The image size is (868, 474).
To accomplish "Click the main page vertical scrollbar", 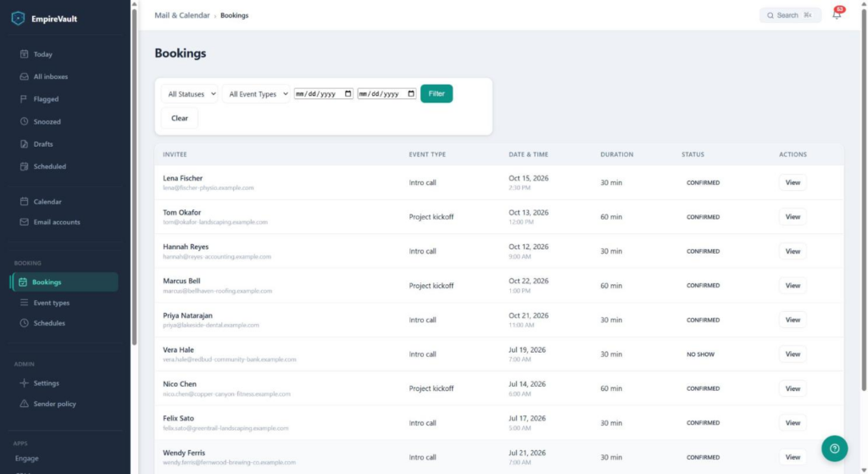I will point(864,199).
